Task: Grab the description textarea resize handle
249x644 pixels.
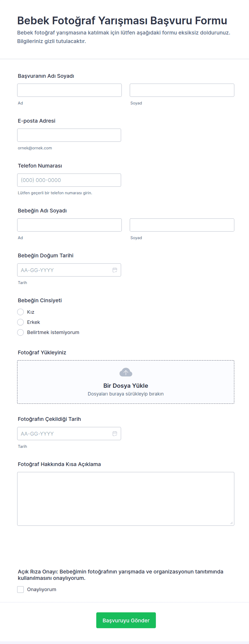Action: (232, 523)
